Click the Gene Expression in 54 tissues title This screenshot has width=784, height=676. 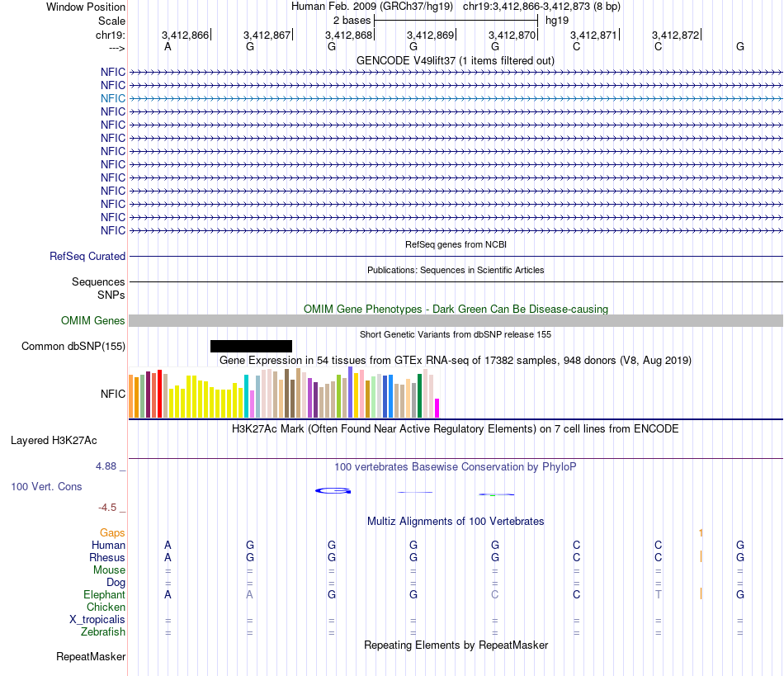click(x=456, y=360)
